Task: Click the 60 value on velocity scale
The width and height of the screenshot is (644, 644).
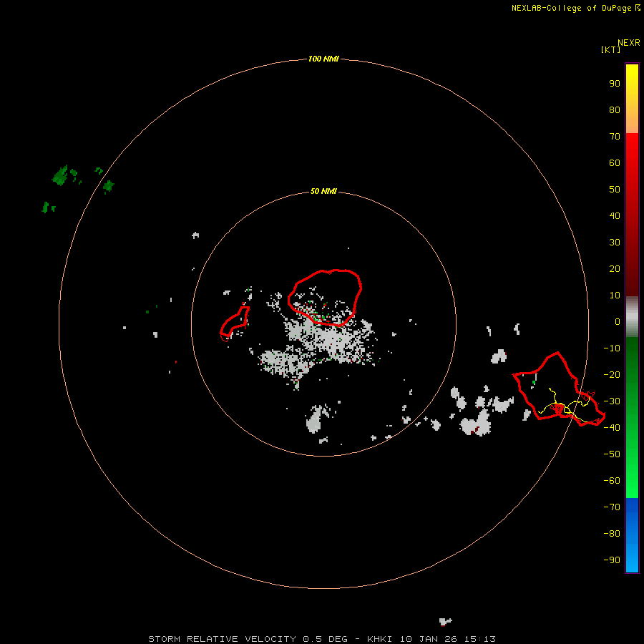Action: pyautogui.click(x=615, y=163)
